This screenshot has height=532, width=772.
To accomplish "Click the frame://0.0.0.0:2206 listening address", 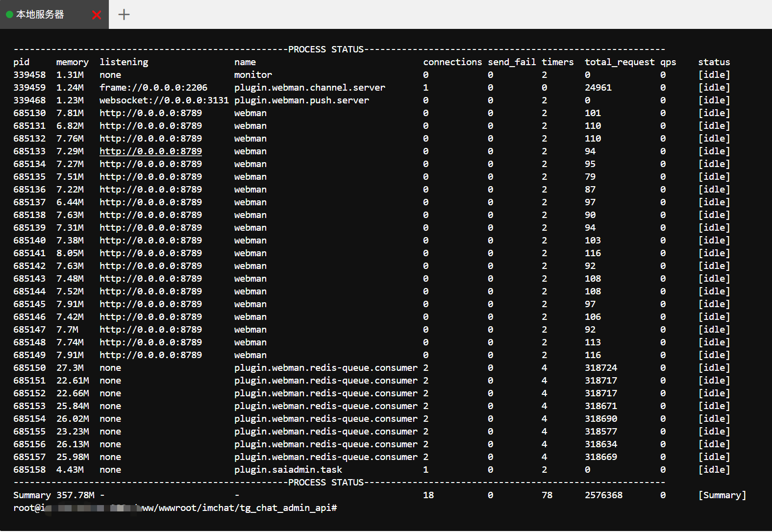I will point(153,88).
